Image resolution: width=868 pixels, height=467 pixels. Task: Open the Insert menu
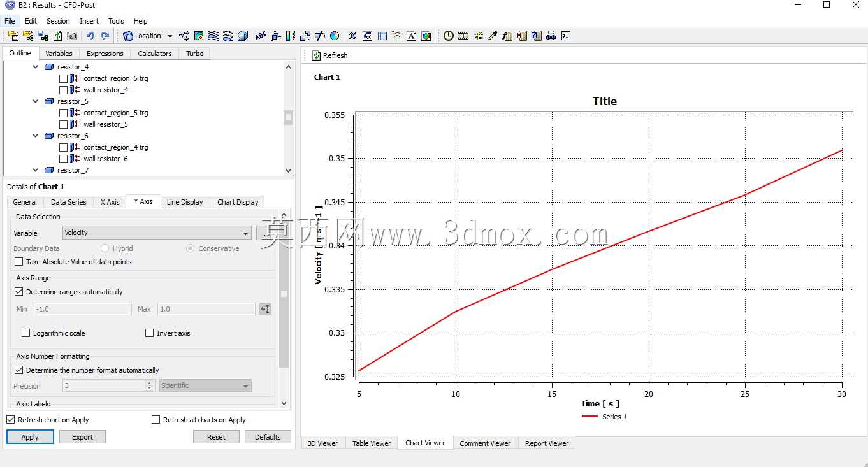click(89, 21)
